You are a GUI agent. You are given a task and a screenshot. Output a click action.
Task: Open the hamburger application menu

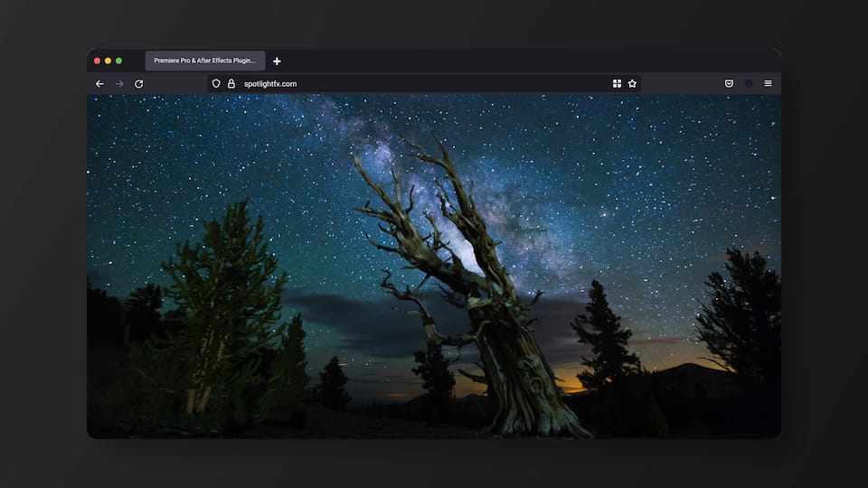point(768,83)
